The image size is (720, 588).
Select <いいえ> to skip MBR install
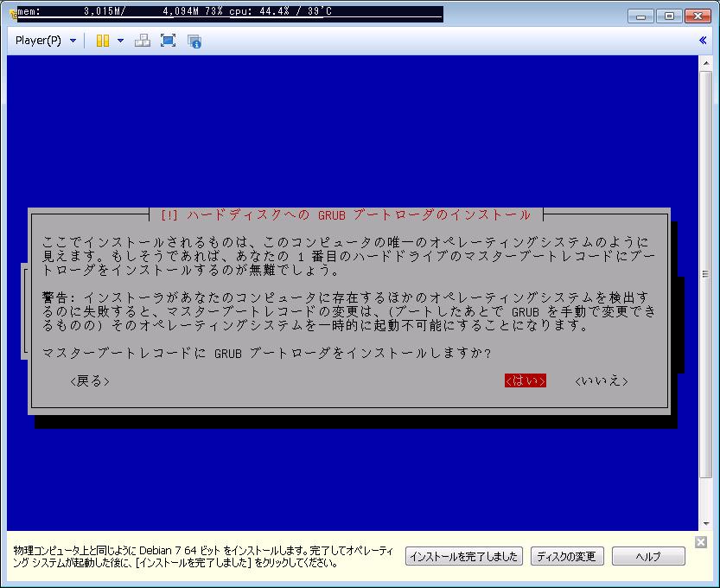601,380
